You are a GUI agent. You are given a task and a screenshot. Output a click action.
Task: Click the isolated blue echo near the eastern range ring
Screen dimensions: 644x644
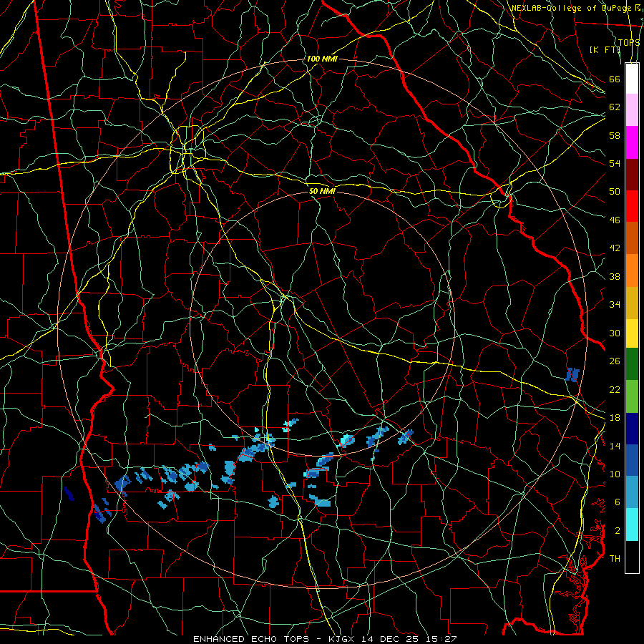572,374
